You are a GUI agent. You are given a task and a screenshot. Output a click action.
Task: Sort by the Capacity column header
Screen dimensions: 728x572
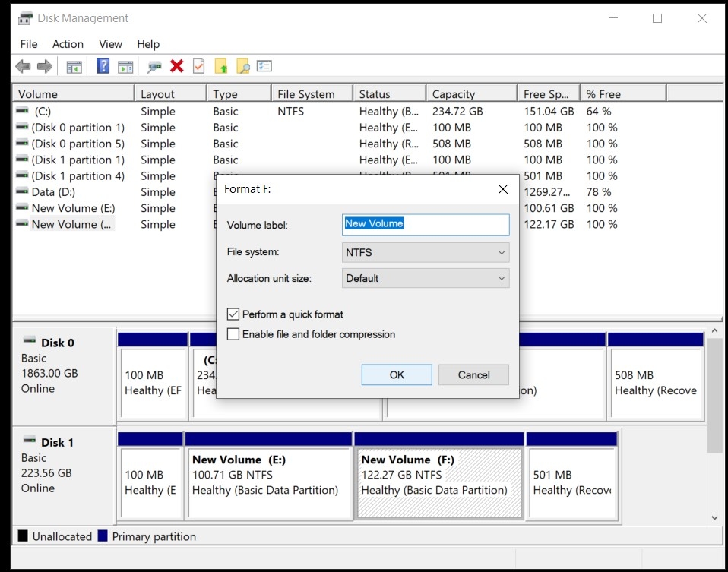(471, 93)
